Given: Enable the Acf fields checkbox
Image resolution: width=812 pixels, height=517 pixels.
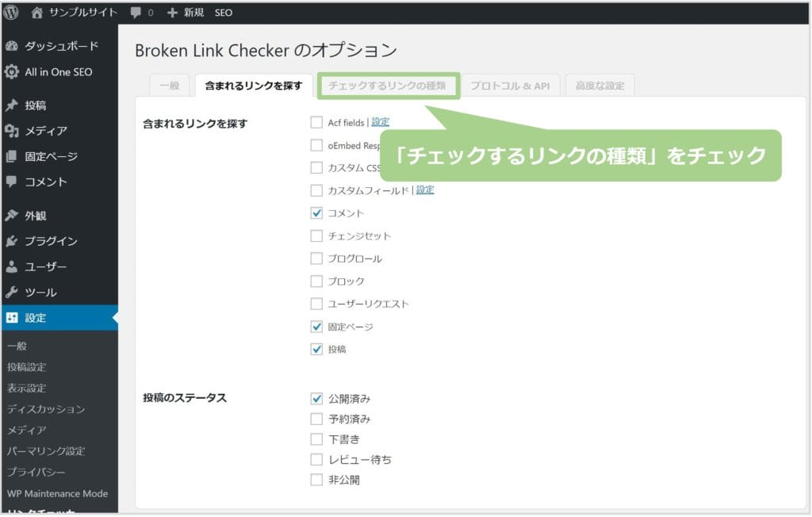Looking at the screenshot, I should click(x=316, y=122).
